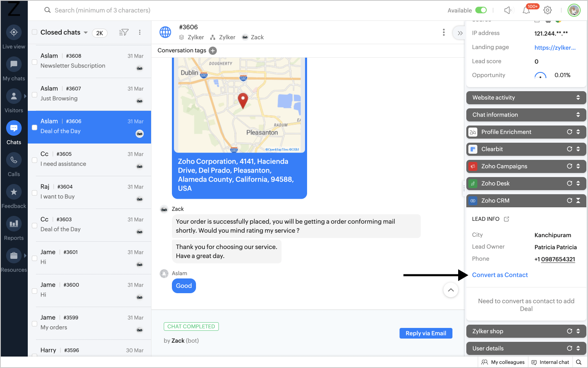Expand the Zylker shop panel
Image resolution: width=588 pixels, height=368 pixels.
click(578, 331)
